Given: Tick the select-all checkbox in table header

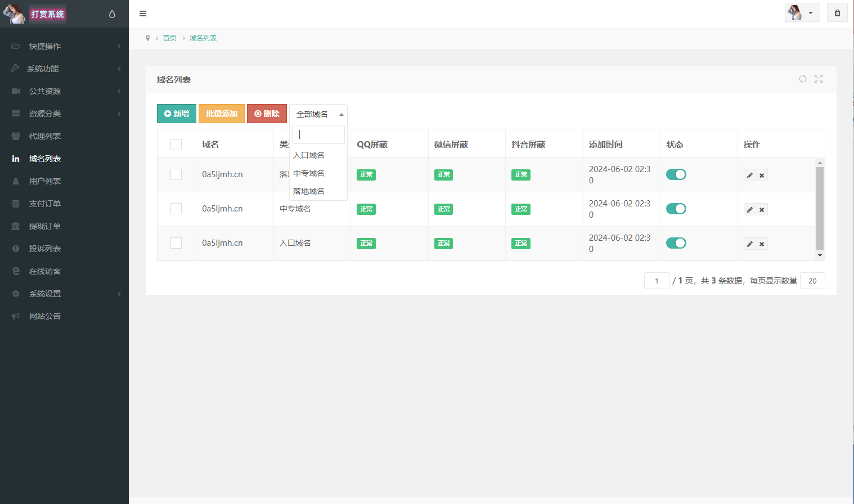Looking at the screenshot, I should click(x=176, y=145).
